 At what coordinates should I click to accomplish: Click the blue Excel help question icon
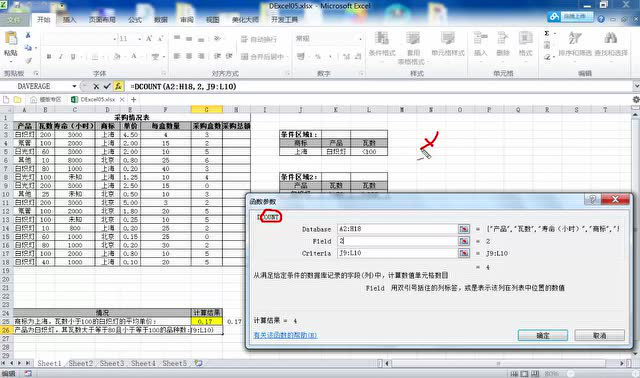601,19
